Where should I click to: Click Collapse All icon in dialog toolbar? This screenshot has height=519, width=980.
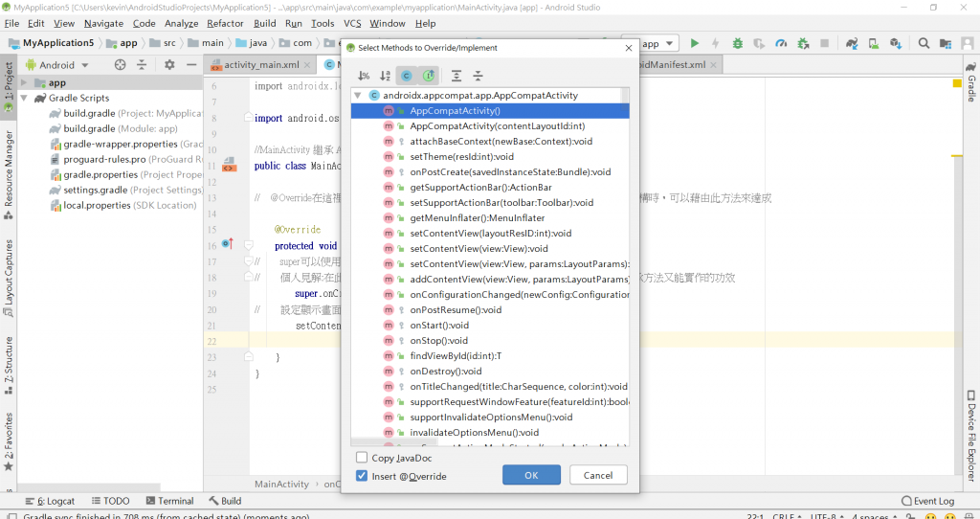tap(478, 76)
